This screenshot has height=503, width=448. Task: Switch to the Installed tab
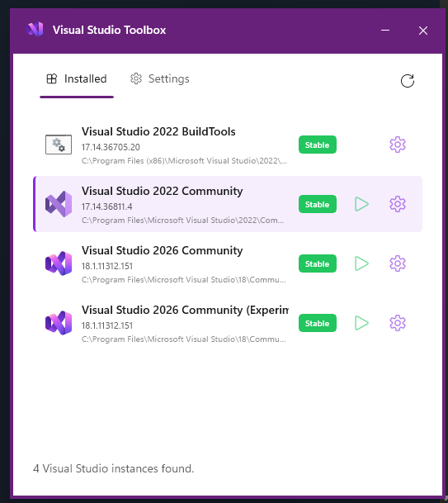click(x=77, y=79)
